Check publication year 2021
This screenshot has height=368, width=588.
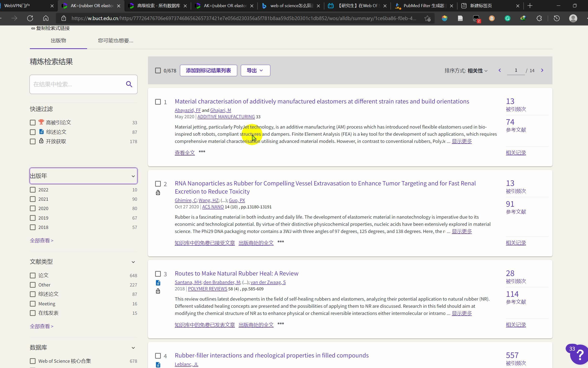[32, 199]
